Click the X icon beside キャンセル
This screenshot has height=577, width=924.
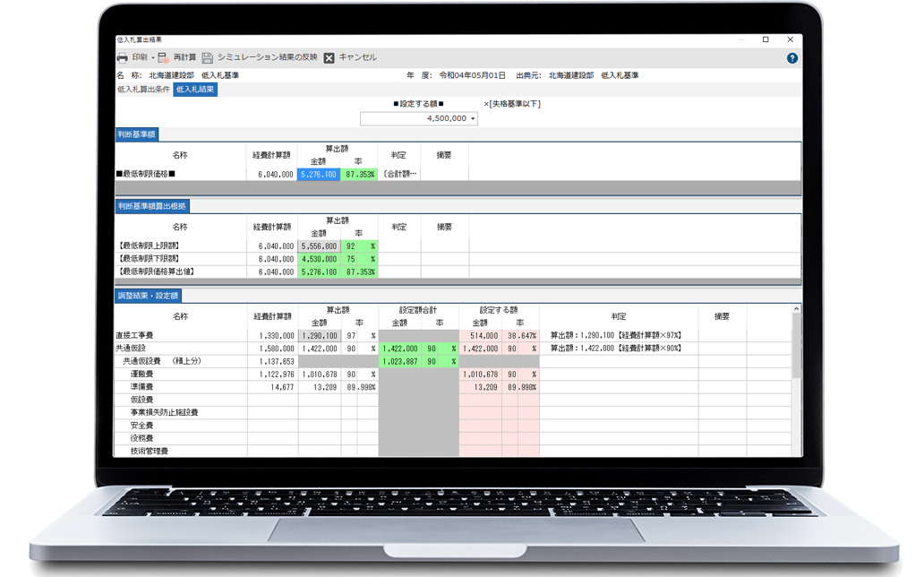tap(329, 57)
